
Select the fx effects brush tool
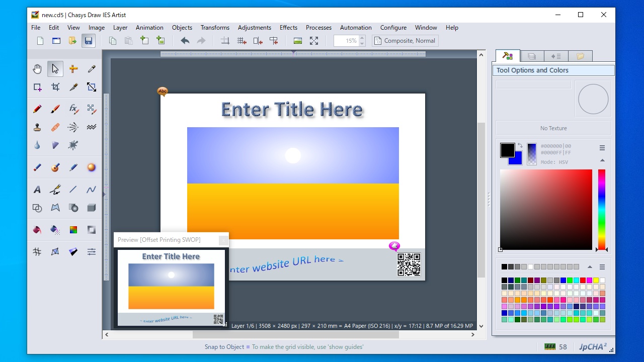point(73,109)
